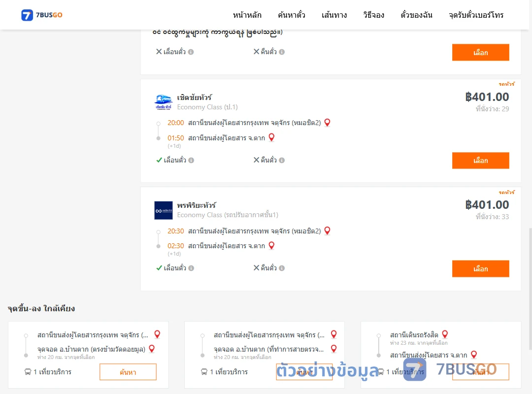Click the ฿401.00 price of พรพิริยะทัวร์
The height and width of the screenshot is (394, 532).
(x=487, y=205)
